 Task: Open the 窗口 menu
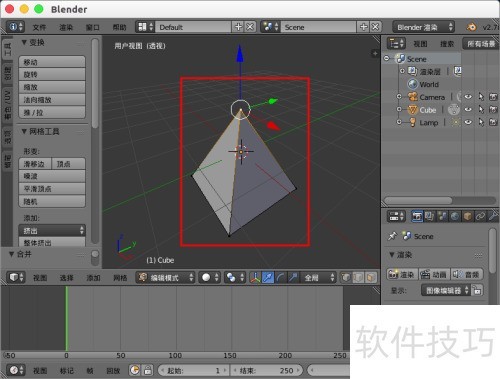pyautogui.click(x=92, y=27)
